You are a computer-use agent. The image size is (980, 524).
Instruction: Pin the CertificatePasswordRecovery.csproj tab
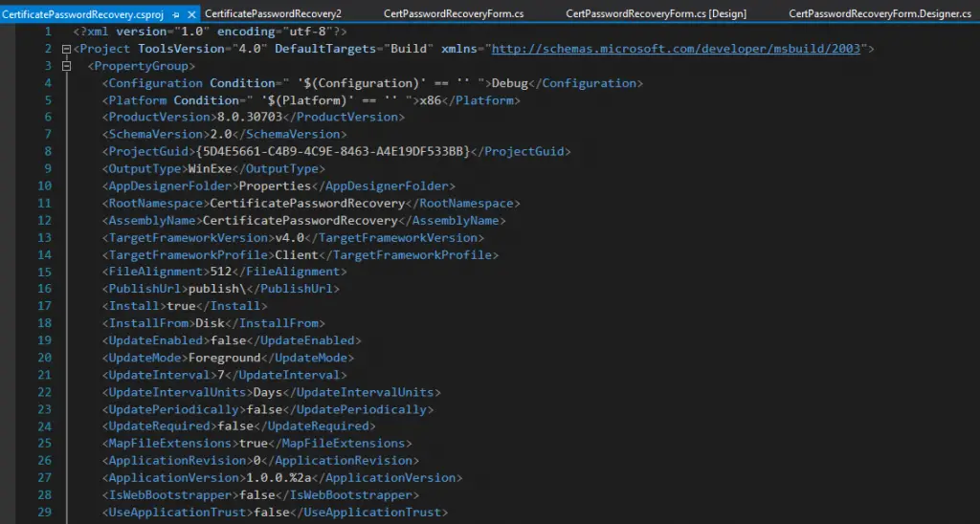176,14
